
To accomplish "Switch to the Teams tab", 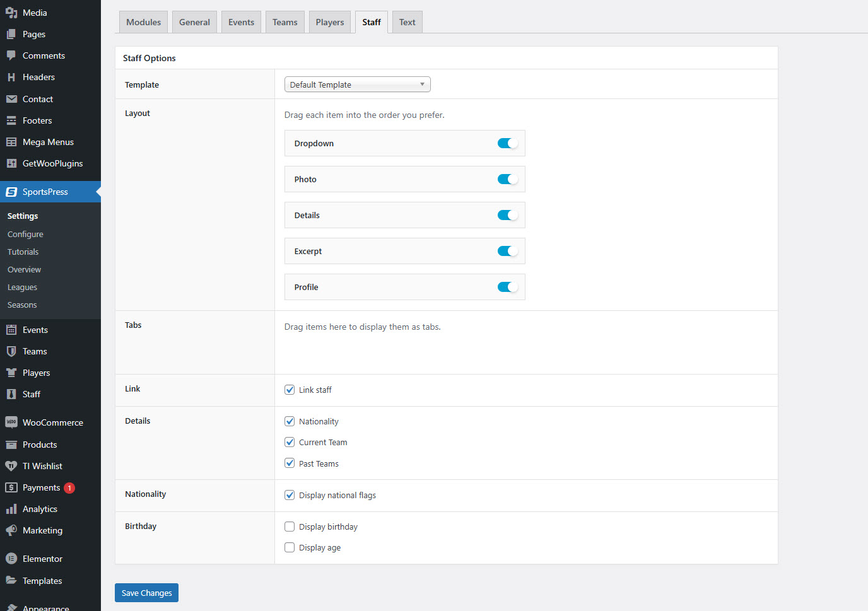I will pos(285,22).
